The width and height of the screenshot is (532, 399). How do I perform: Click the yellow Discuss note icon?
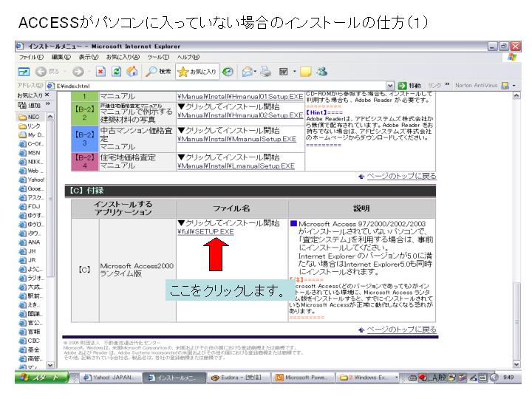pyautogui.click(x=305, y=72)
